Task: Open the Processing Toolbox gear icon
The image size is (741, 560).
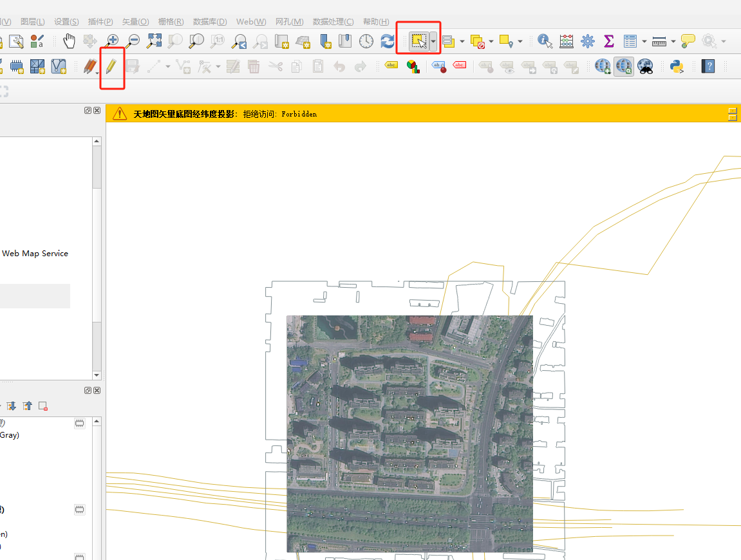Action: click(x=587, y=41)
